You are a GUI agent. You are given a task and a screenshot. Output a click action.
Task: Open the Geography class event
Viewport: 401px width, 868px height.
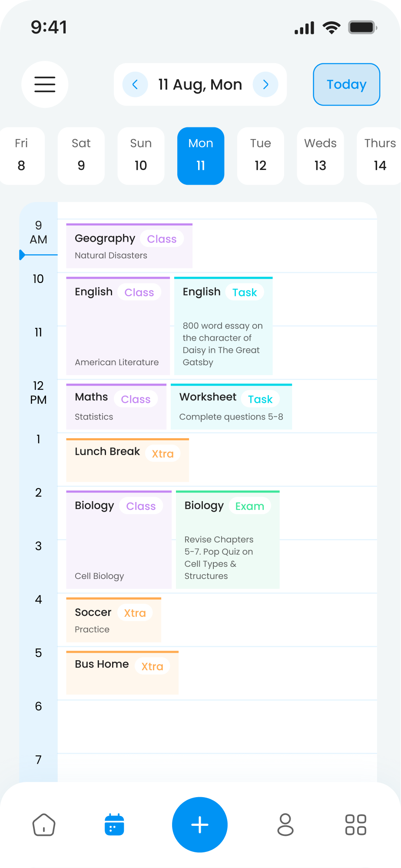tap(129, 246)
